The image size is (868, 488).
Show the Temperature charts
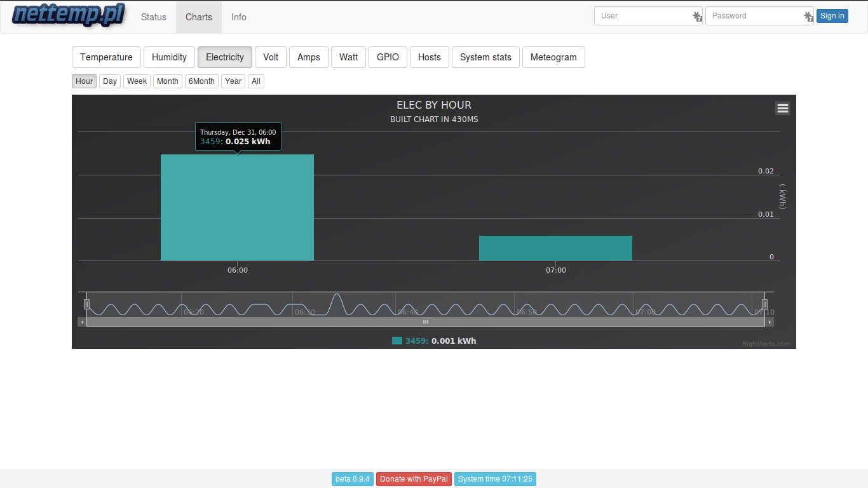(x=106, y=57)
